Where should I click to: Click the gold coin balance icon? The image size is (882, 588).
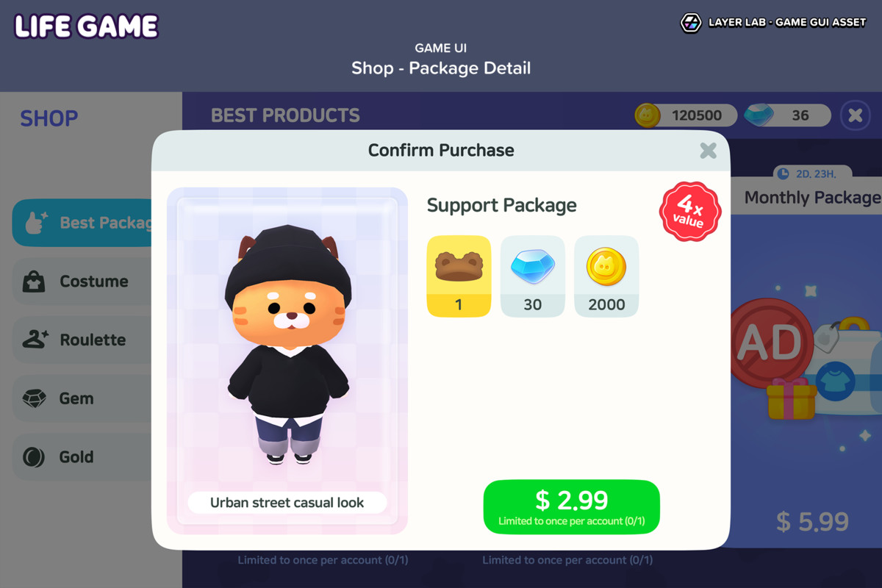click(x=648, y=115)
